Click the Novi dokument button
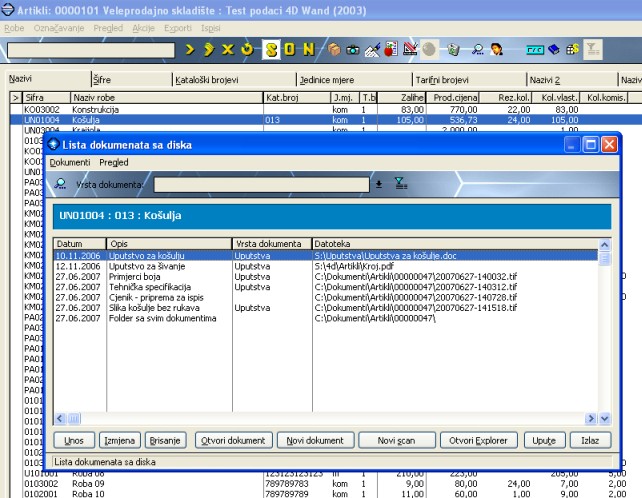 315,440
